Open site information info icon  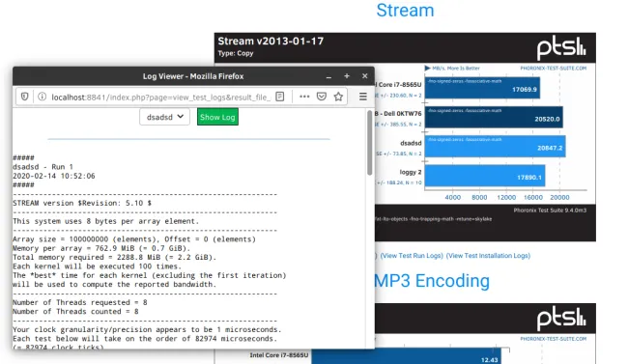point(43,97)
